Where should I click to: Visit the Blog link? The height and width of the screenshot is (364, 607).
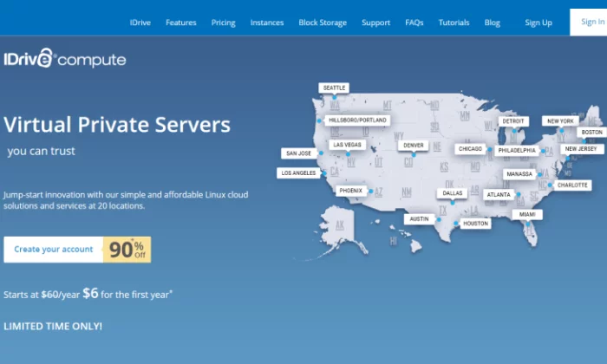[492, 23]
